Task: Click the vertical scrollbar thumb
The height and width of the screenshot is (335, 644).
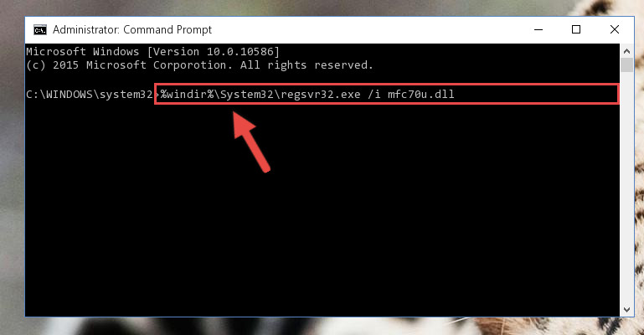Action: [x=626, y=65]
